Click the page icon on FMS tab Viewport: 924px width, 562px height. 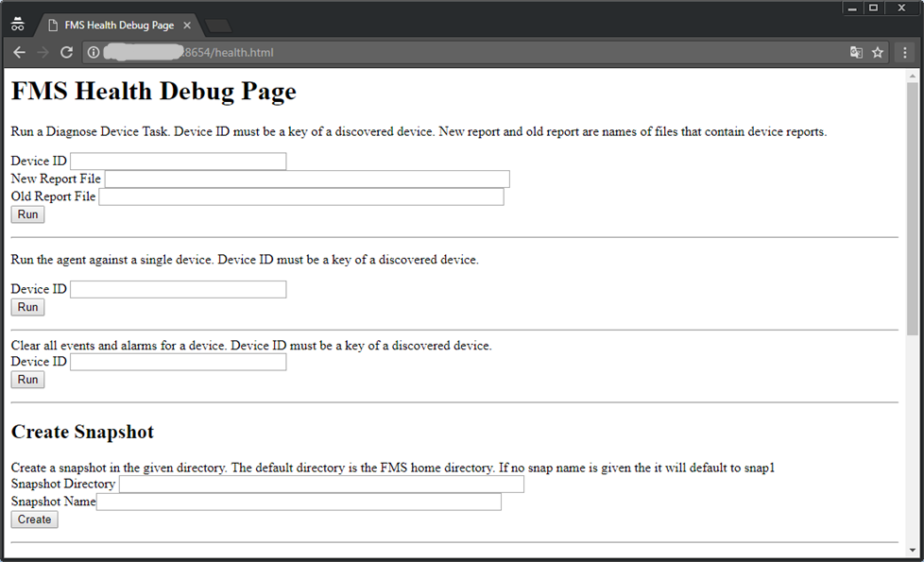(53, 26)
